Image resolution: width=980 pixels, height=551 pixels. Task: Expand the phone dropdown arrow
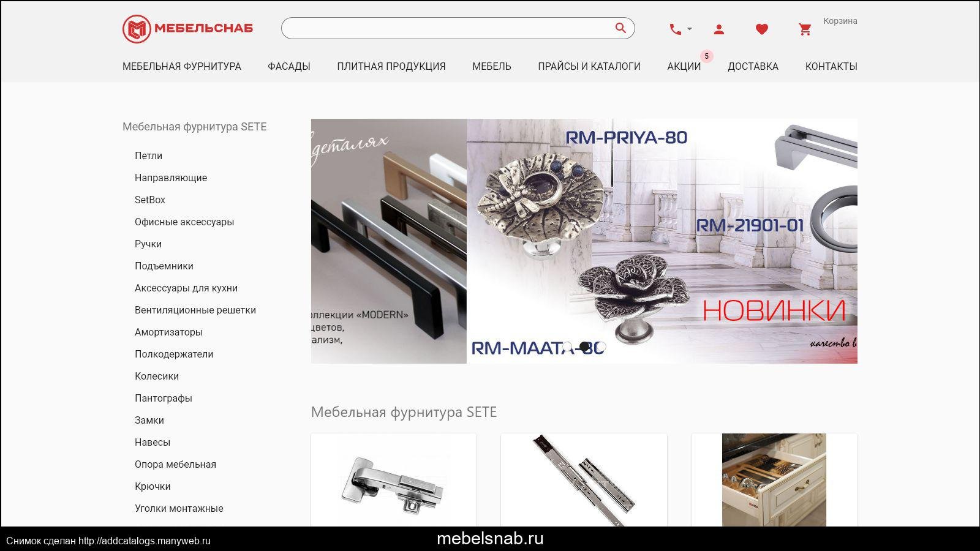[x=690, y=29]
